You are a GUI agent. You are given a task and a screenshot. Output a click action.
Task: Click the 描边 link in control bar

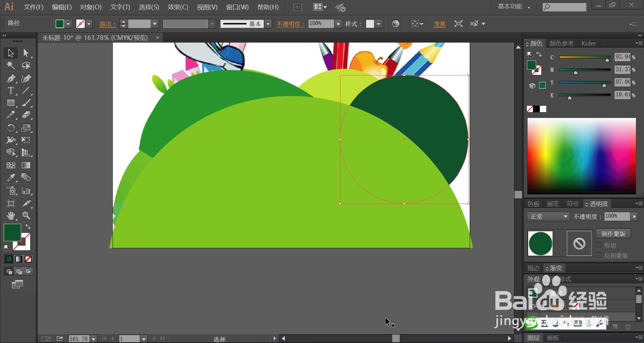(x=107, y=24)
